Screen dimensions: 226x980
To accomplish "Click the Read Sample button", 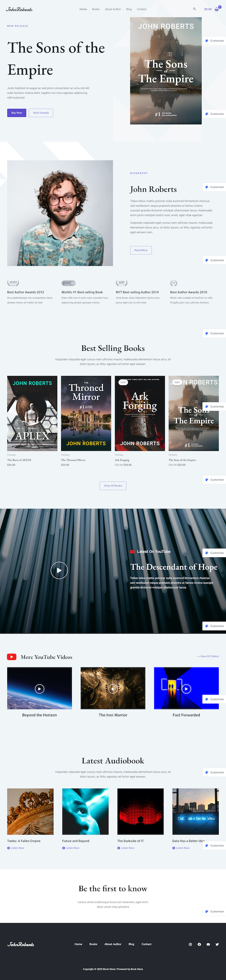I will point(41,113).
